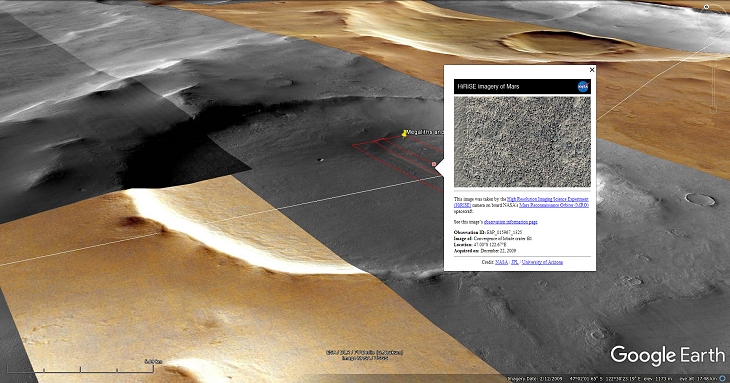Open the JPL credit link
The height and width of the screenshot is (383, 730).
(x=515, y=262)
